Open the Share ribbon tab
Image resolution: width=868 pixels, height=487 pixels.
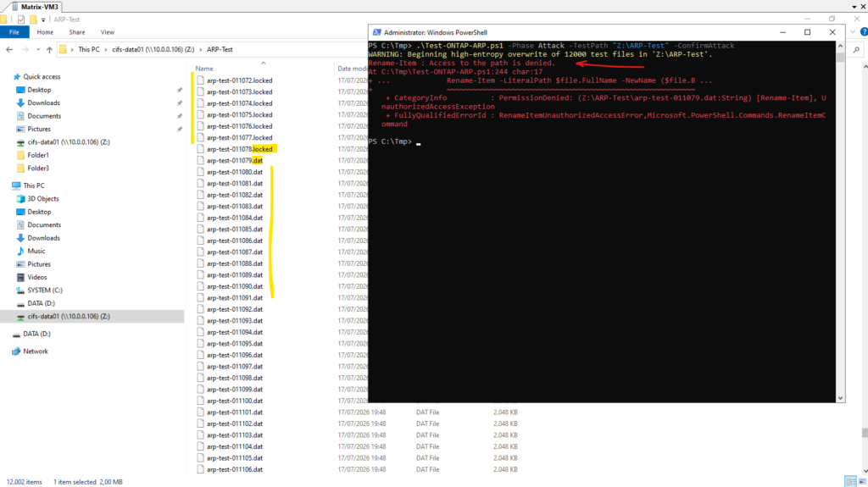point(77,32)
